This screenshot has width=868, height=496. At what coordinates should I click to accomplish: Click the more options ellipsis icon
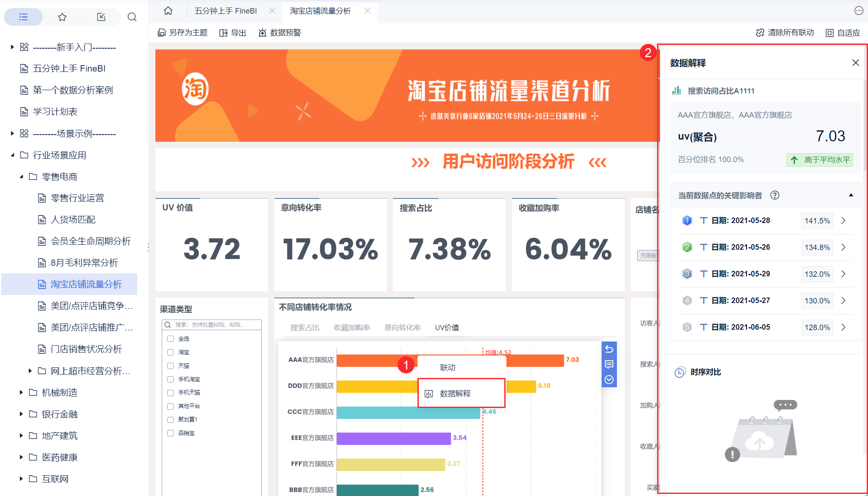[x=859, y=11]
